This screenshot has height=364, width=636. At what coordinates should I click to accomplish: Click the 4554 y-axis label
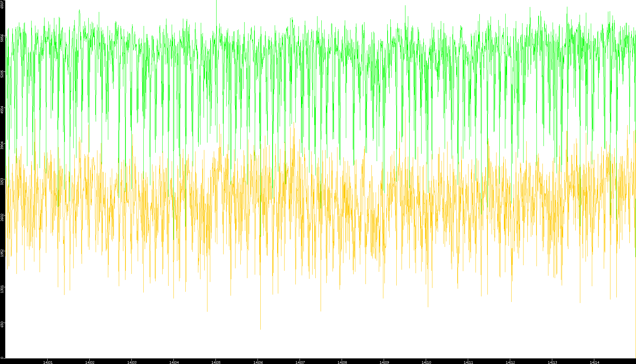pos(2,110)
